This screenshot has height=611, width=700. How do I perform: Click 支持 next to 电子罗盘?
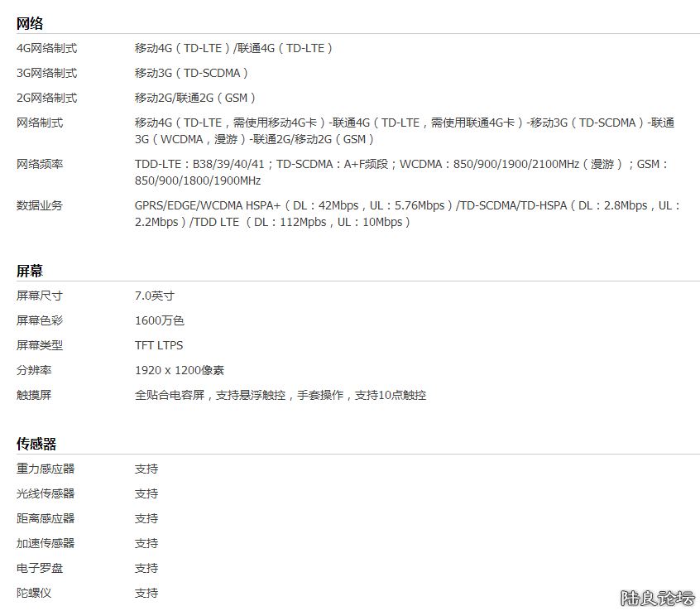click(146, 568)
